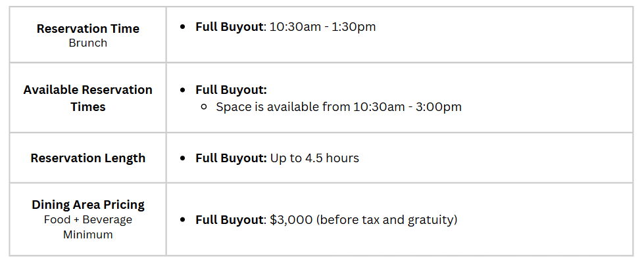Click bullet point beside $3,000 pricing
Viewport: 644px width, 264px height.
[183, 220]
